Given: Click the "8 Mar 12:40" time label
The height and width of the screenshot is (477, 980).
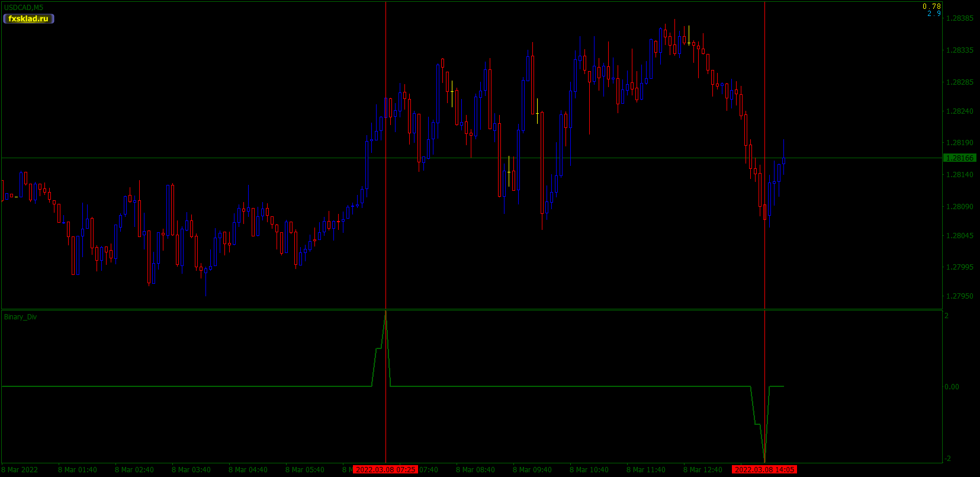Looking at the screenshot, I should click(703, 470).
